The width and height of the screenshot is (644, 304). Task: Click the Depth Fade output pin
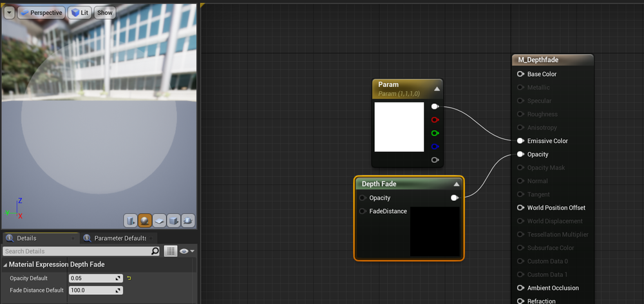tap(454, 198)
